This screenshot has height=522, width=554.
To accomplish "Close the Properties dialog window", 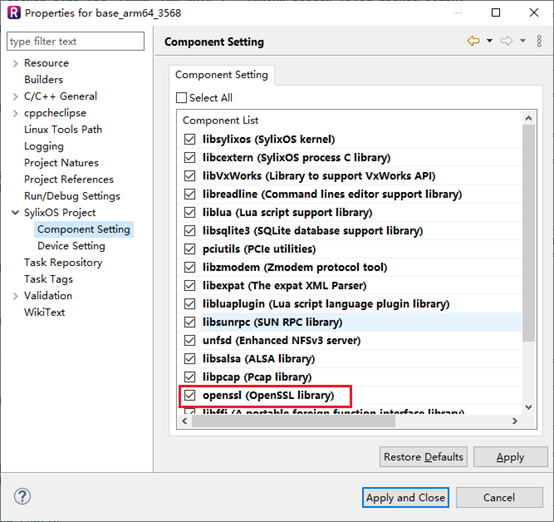I will pyautogui.click(x=534, y=13).
